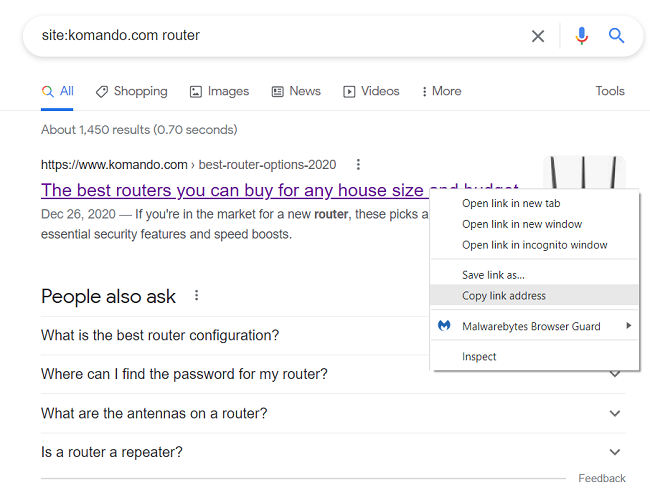Open the Videos tab
650x495 pixels.
[x=371, y=91]
